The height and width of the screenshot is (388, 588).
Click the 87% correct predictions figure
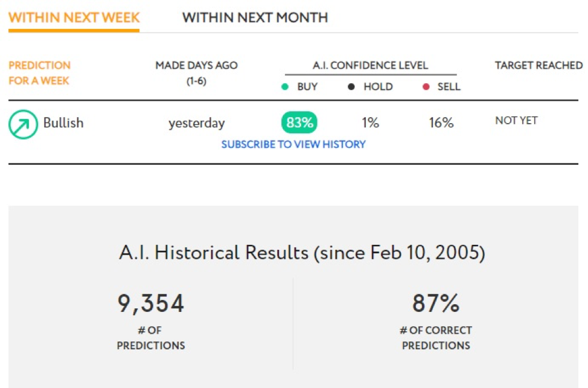436,304
